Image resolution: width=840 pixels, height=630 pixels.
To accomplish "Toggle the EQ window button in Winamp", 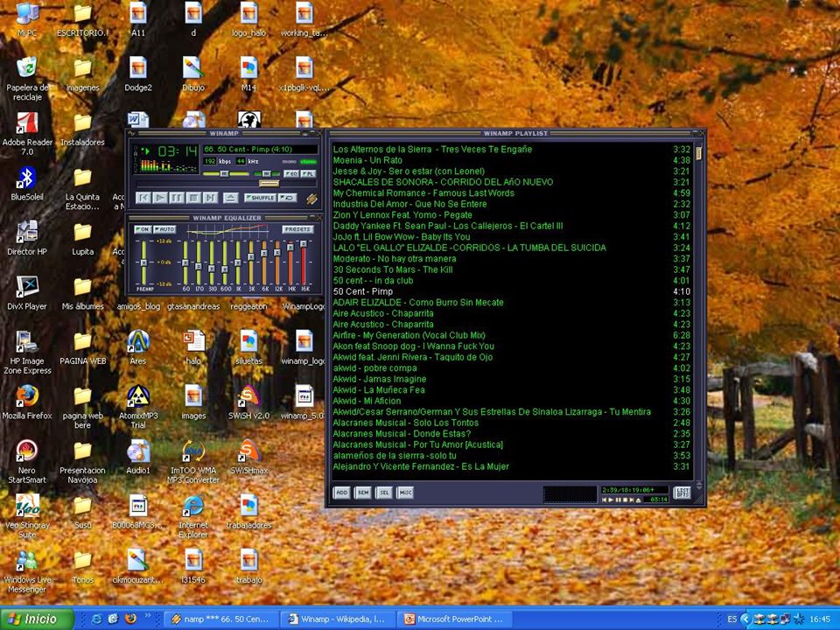I will [290, 173].
